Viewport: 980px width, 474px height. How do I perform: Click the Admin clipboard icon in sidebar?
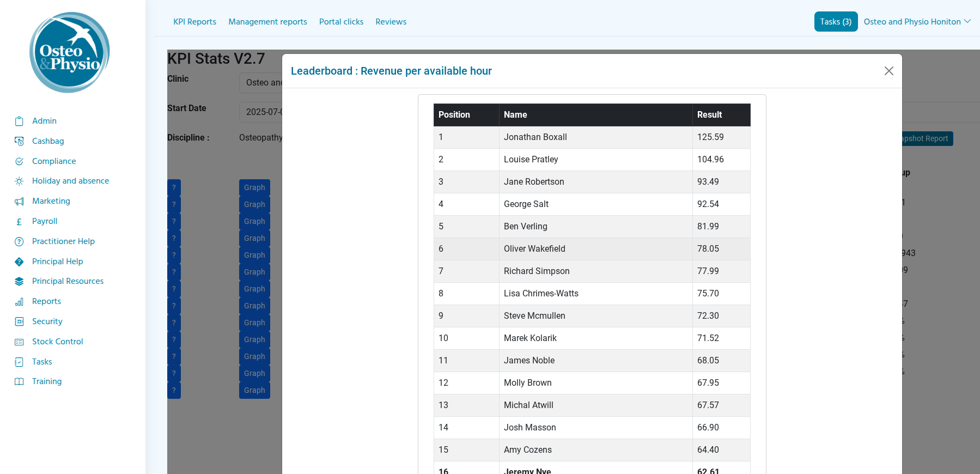coord(19,121)
